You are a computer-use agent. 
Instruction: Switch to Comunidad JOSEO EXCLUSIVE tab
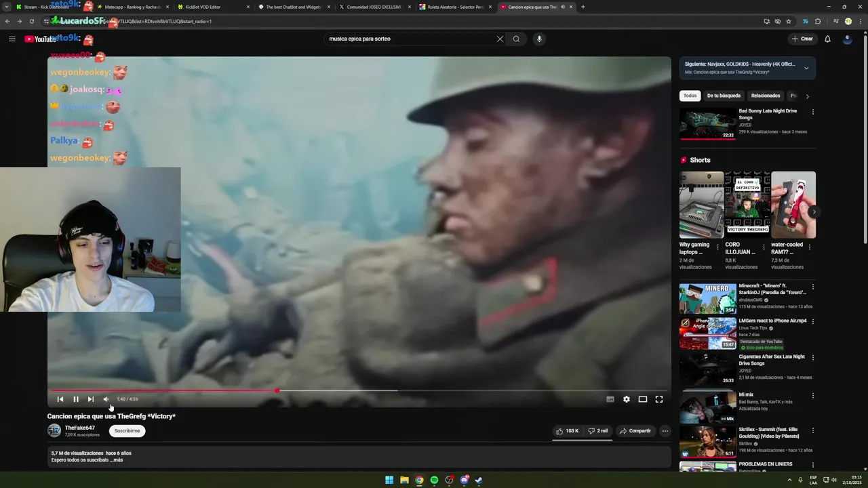click(374, 7)
